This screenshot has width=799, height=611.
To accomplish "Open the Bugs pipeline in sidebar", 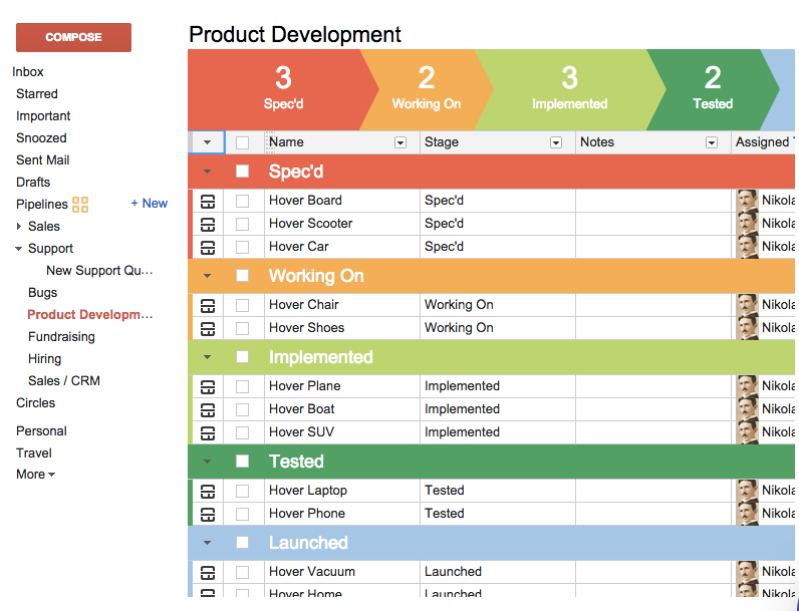I will pos(43,293).
